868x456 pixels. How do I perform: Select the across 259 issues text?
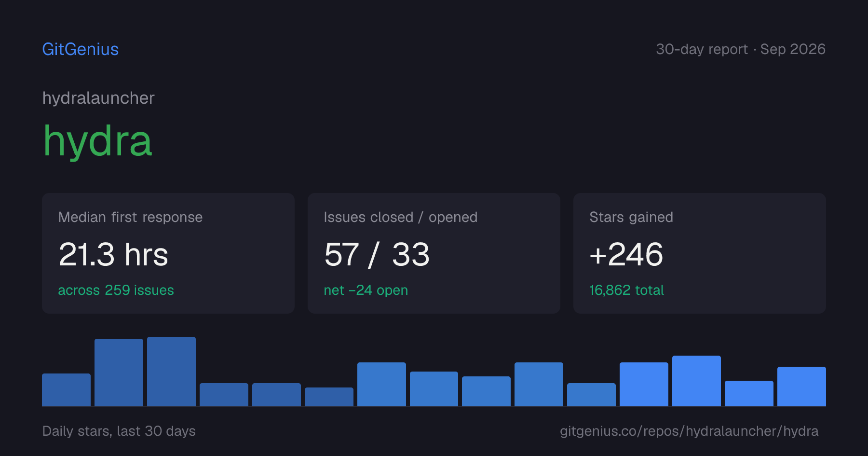click(116, 290)
